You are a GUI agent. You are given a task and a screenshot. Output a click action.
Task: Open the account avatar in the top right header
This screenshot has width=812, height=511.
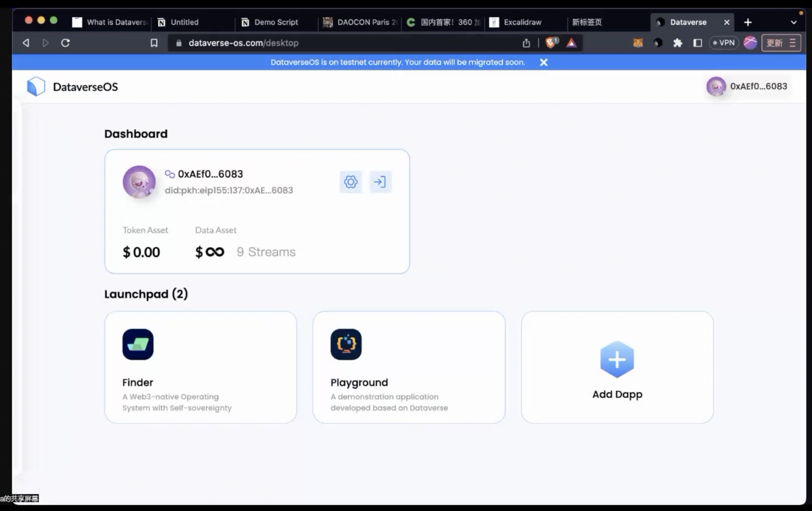[x=716, y=86]
